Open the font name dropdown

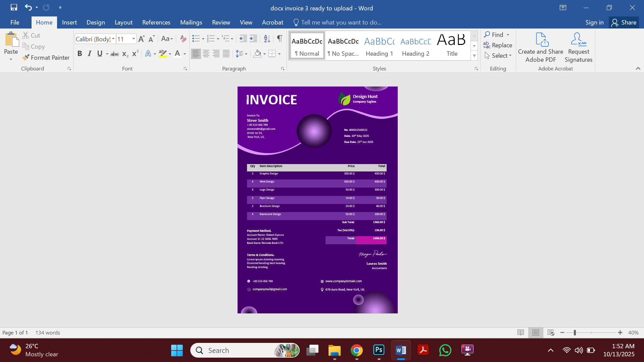click(113, 39)
